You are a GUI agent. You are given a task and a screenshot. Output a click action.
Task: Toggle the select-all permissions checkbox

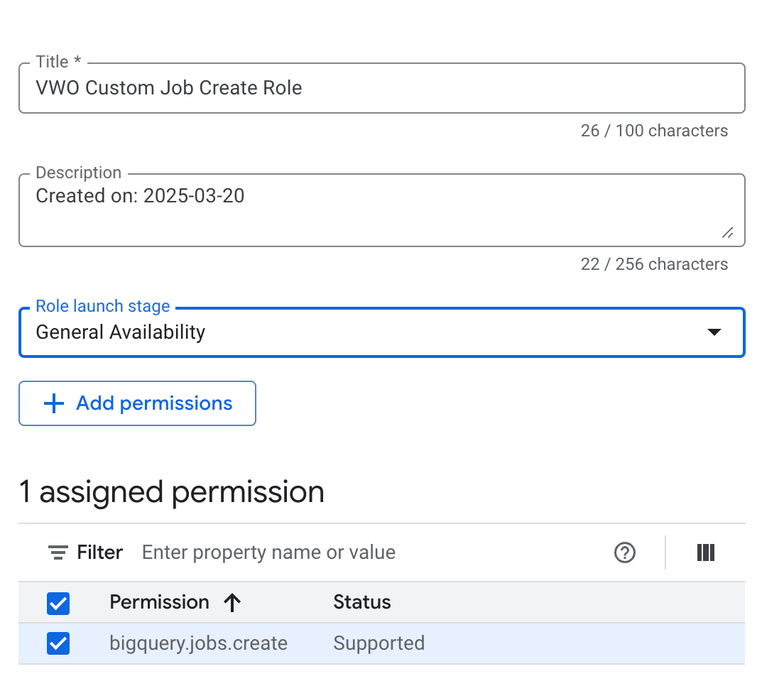[58, 603]
